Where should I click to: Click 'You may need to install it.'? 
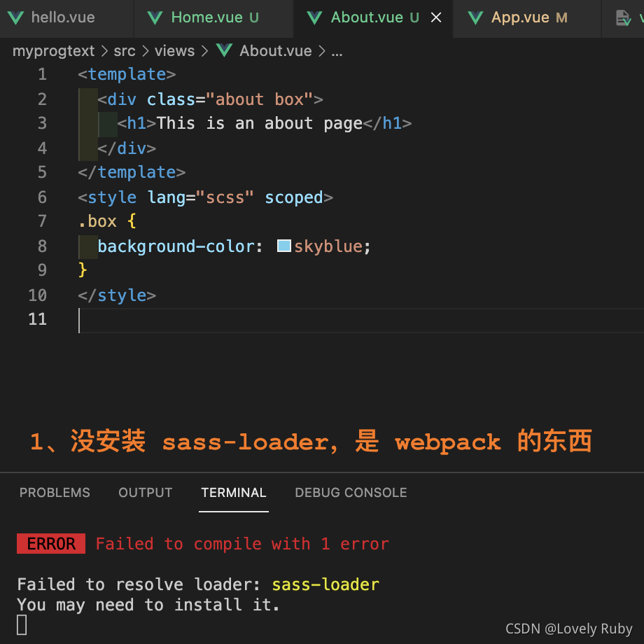[148, 605]
